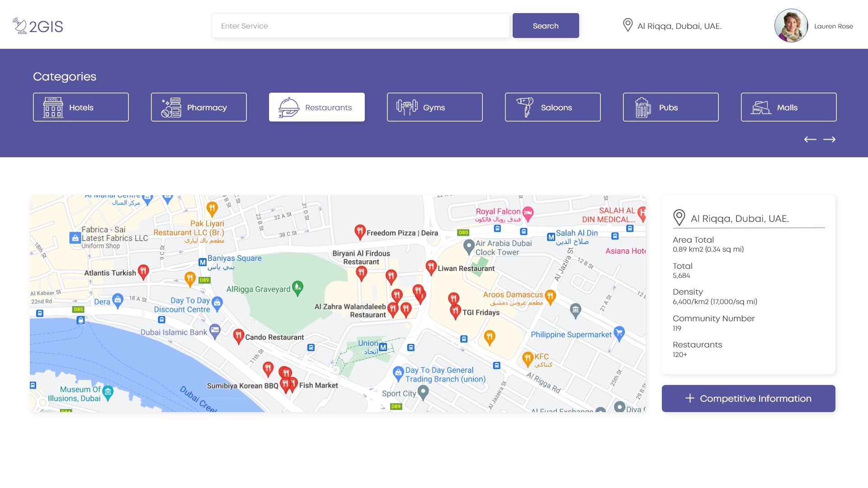Click Restaurants 120+ count
This screenshot has width=868, height=488.
point(680,355)
